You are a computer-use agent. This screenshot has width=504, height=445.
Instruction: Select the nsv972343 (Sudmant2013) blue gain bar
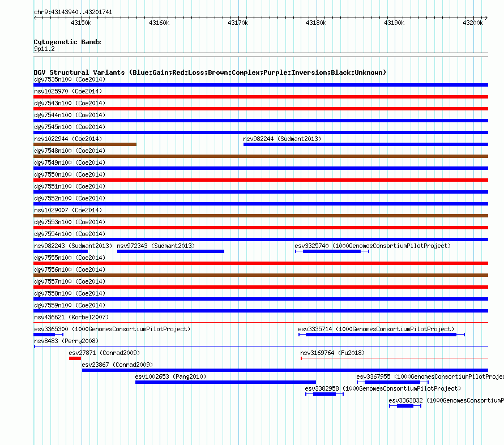(x=170, y=251)
